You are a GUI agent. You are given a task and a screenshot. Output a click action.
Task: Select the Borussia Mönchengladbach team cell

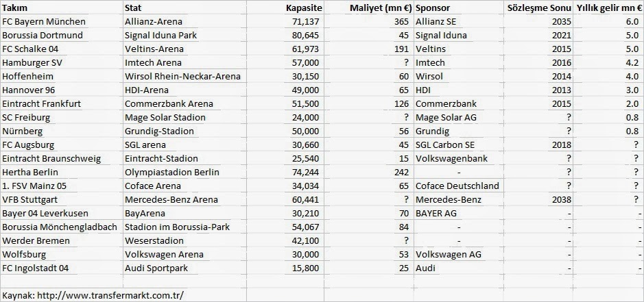pyautogui.click(x=62, y=227)
